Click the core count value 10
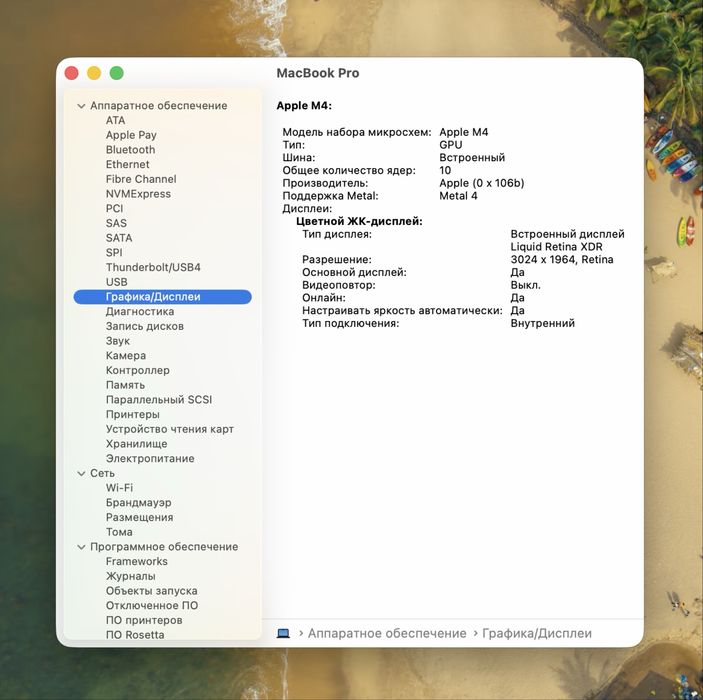 tap(445, 170)
